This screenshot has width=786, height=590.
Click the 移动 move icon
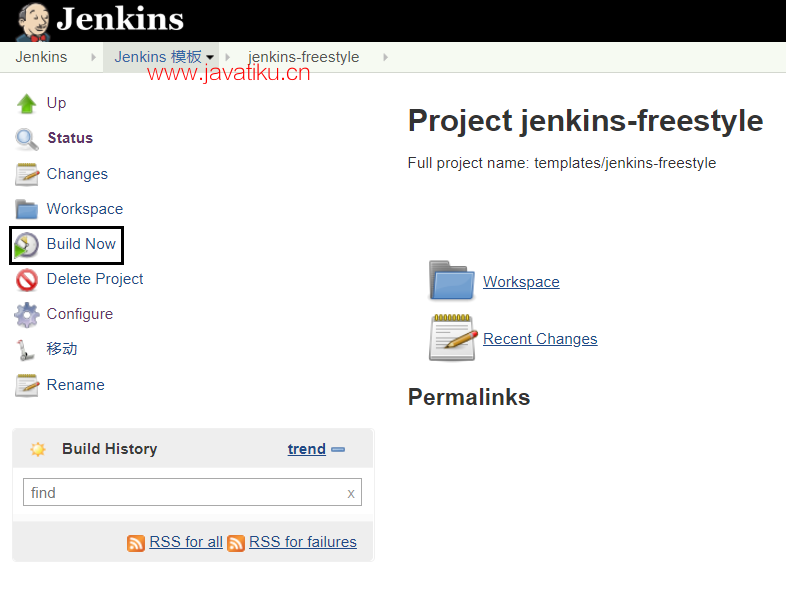pos(25,350)
